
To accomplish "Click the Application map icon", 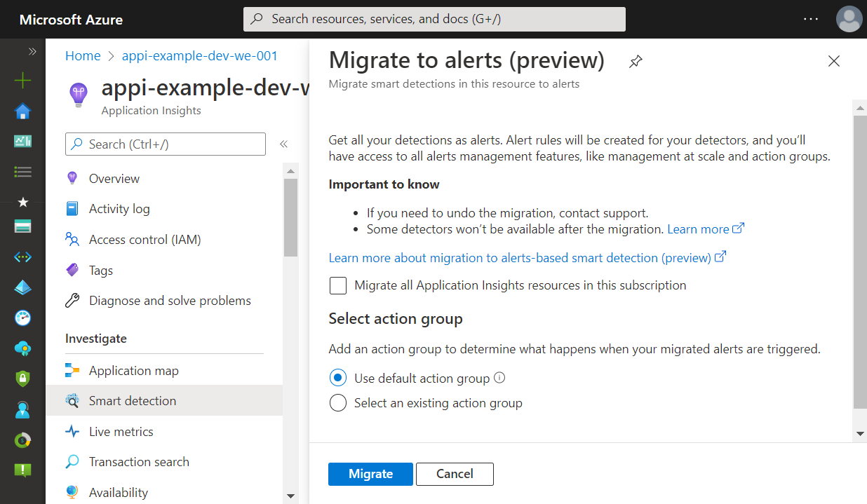I will pos(72,370).
